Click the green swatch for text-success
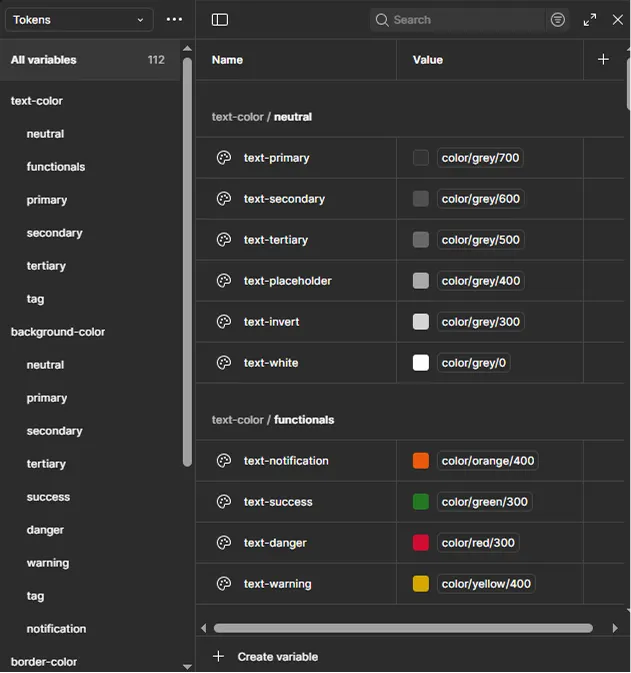 coord(421,502)
